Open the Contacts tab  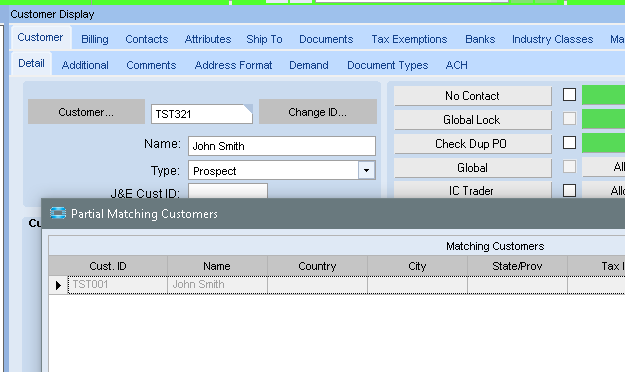pyautogui.click(x=147, y=39)
